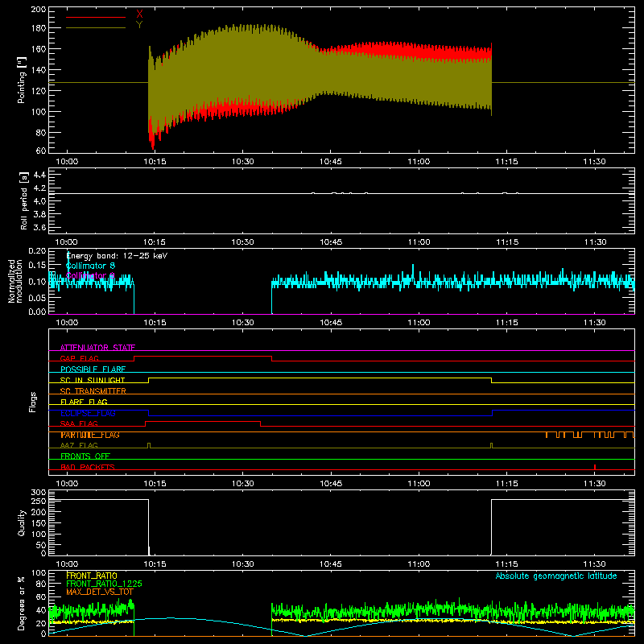This screenshot has height=644, width=644.
Task: Click the '11:15' time label under Quality plot
Action: (x=506, y=564)
